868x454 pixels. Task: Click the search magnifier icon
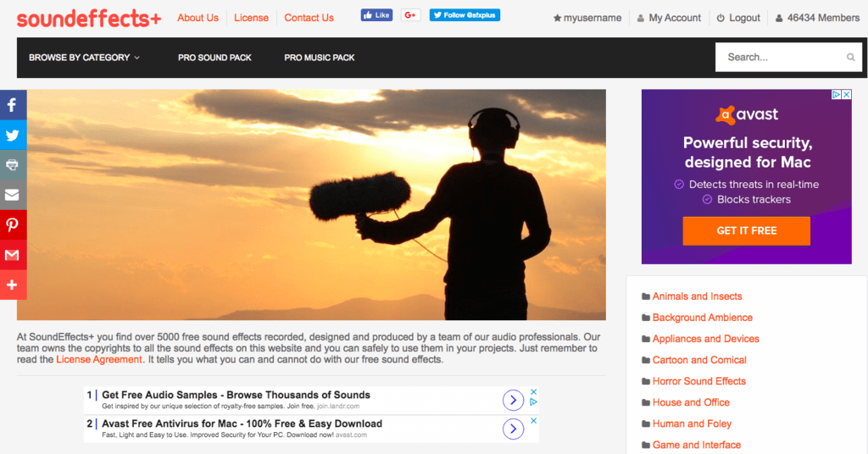click(850, 58)
